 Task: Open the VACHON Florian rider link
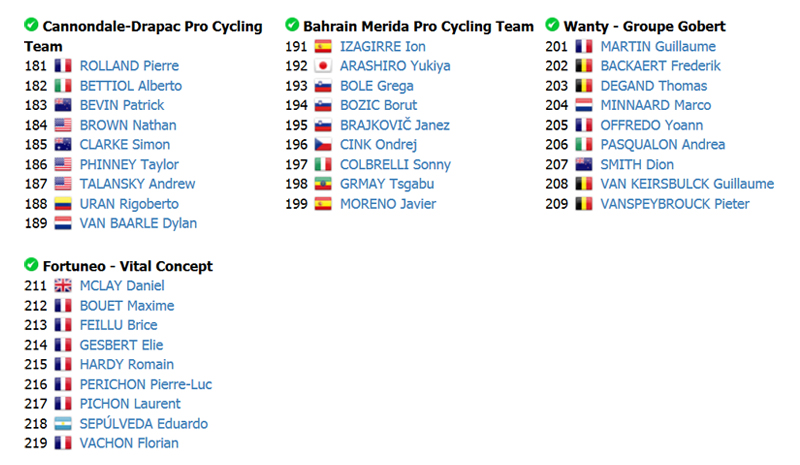click(x=129, y=443)
